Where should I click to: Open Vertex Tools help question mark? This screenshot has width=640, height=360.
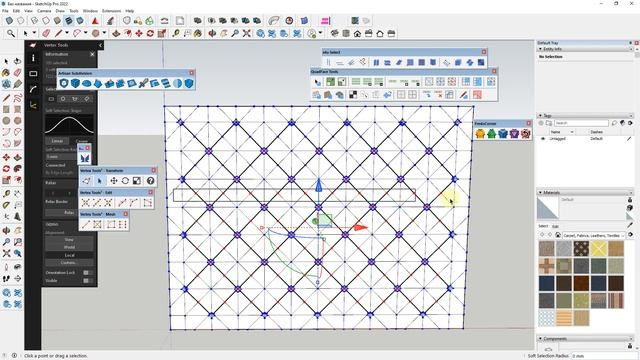pos(150,181)
